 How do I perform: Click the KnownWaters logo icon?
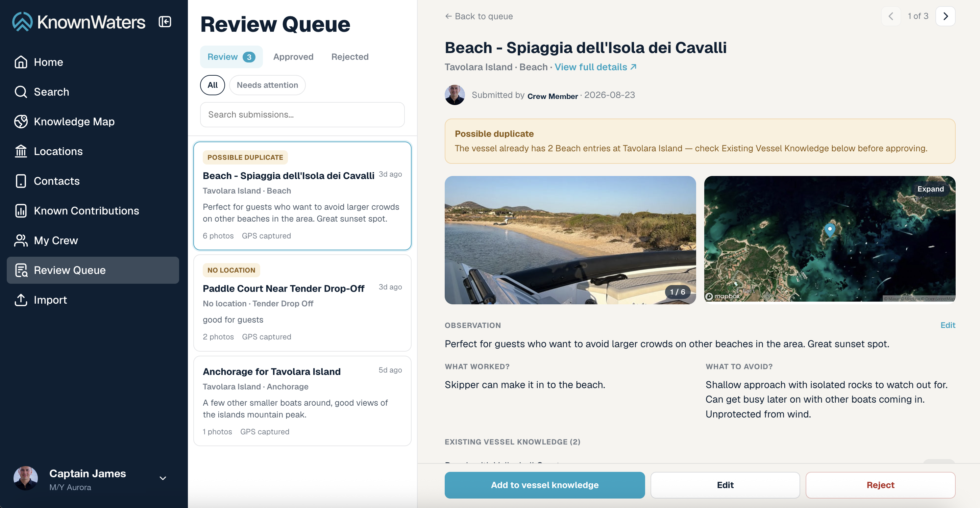[22, 22]
